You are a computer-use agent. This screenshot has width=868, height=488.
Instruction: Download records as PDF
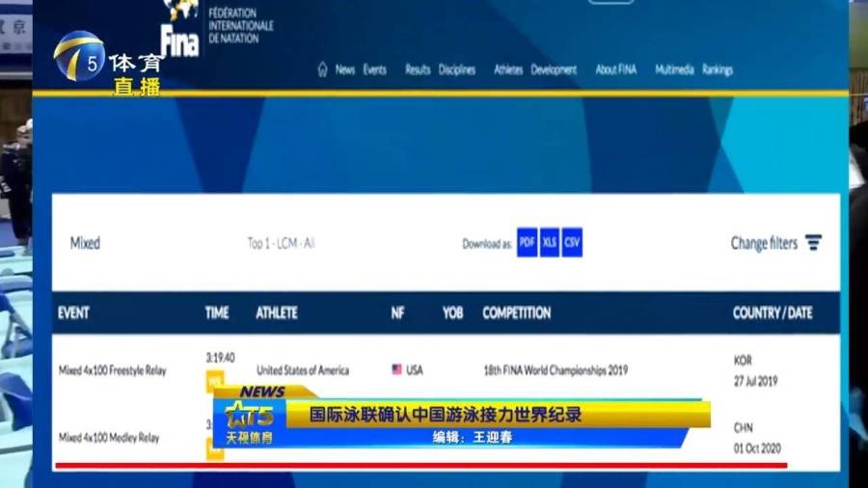527,242
